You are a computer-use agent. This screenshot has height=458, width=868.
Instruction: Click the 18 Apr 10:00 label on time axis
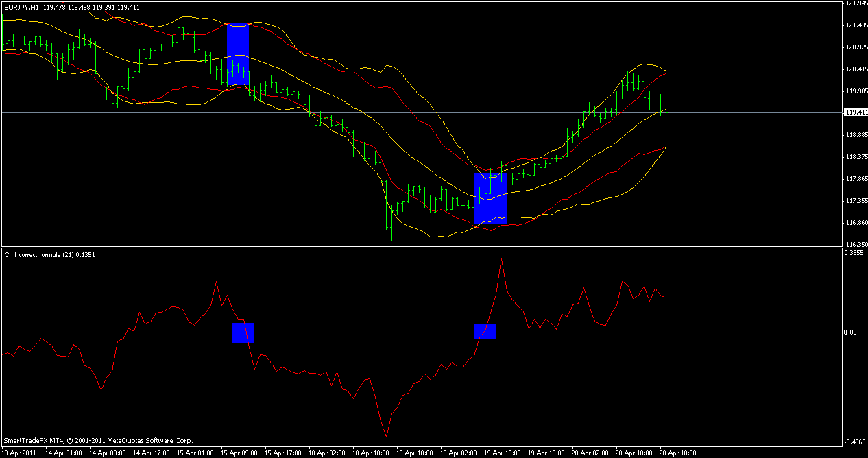tap(371, 453)
